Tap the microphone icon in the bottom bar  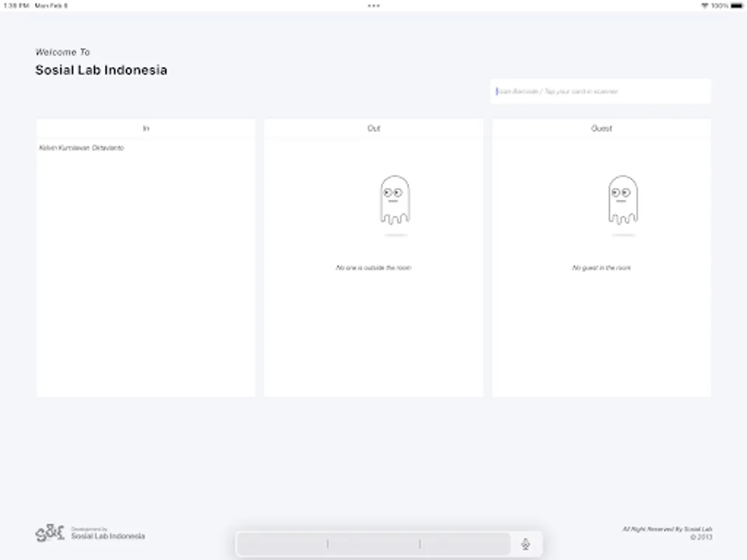pyautogui.click(x=525, y=543)
